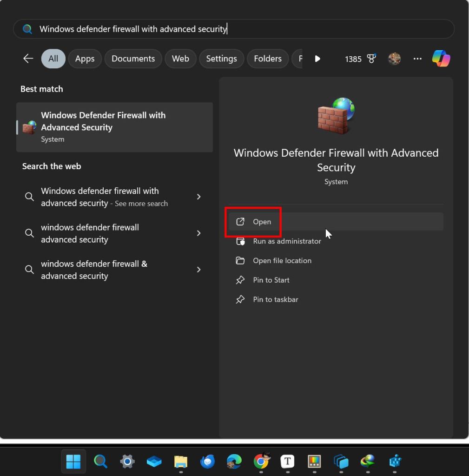
Task: Open Settings gear in taskbar
Action: [x=127, y=462]
